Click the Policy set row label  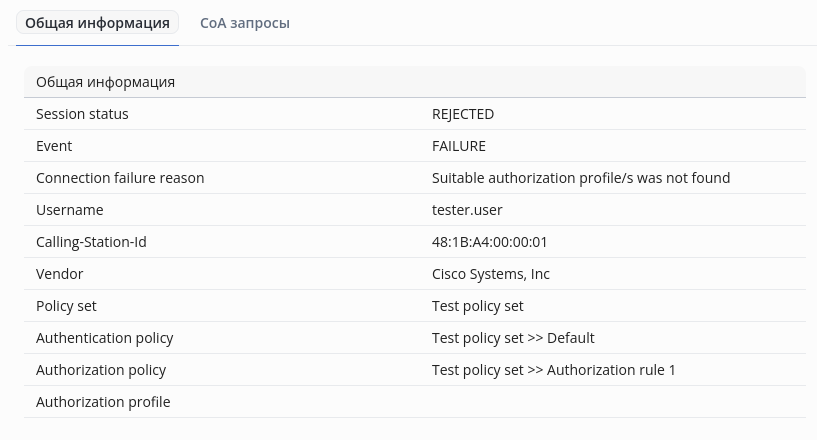click(66, 306)
